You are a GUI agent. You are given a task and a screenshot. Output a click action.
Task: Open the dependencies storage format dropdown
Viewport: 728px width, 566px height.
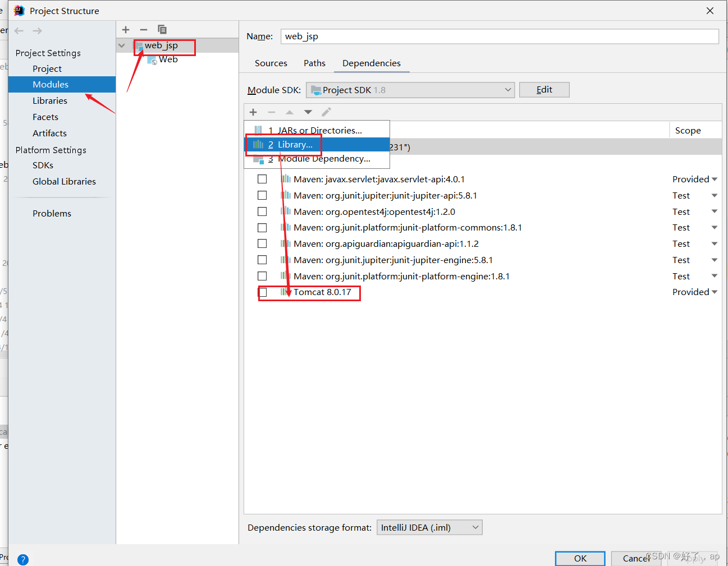429,527
